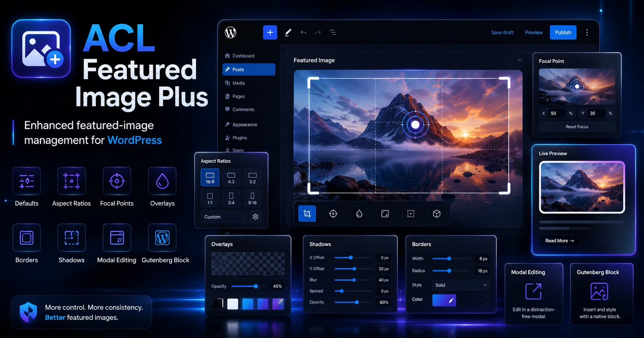Select the border square tool in image toolbar
This screenshot has width=644, height=338.
(x=385, y=213)
